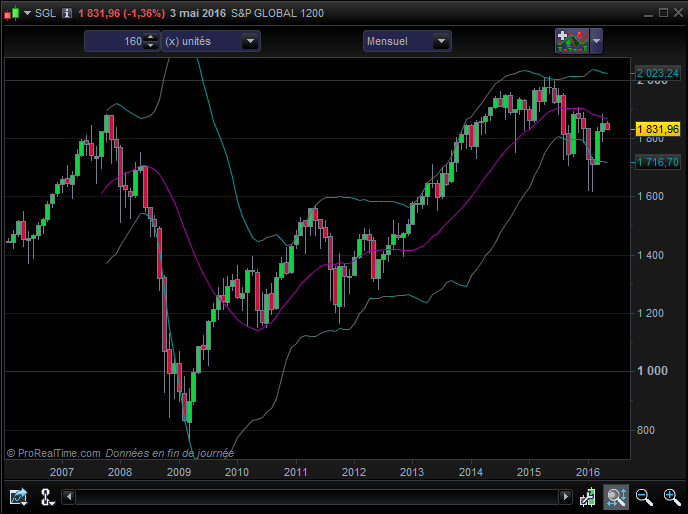This screenshot has width=688, height=514.
Task: Click the 800 price axis label
Action: pos(646,430)
